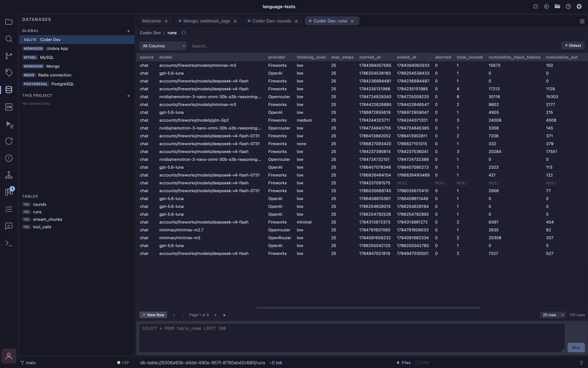Open the user account icon

tap(9, 356)
